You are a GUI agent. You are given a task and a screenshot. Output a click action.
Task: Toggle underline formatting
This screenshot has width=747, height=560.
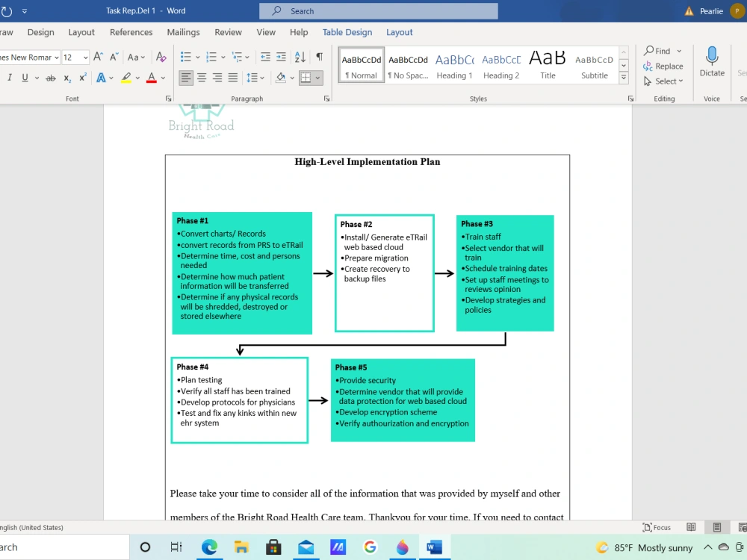click(x=25, y=78)
